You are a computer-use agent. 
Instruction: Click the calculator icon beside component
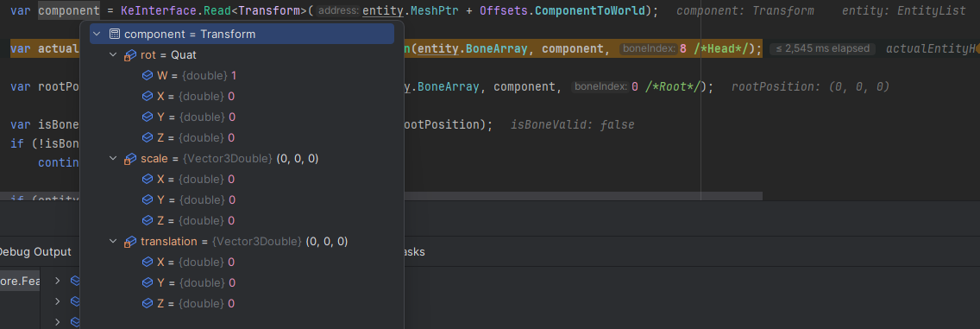[115, 34]
